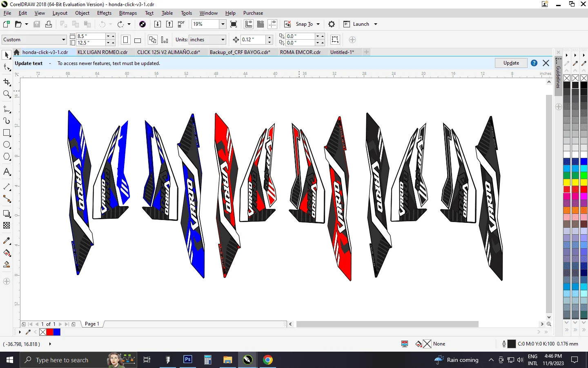This screenshot has width=588, height=368.
Task: Pick the Color Eyedropper tool
Action: [7, 241]
